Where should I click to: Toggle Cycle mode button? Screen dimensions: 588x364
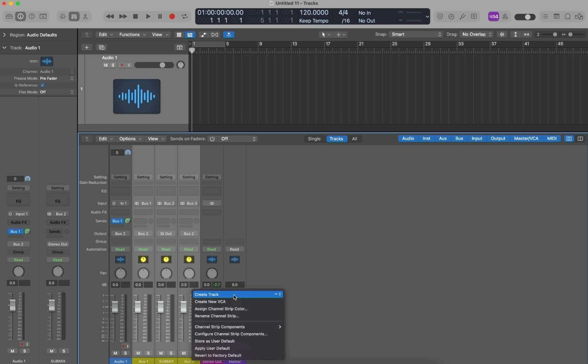(184, 16)
